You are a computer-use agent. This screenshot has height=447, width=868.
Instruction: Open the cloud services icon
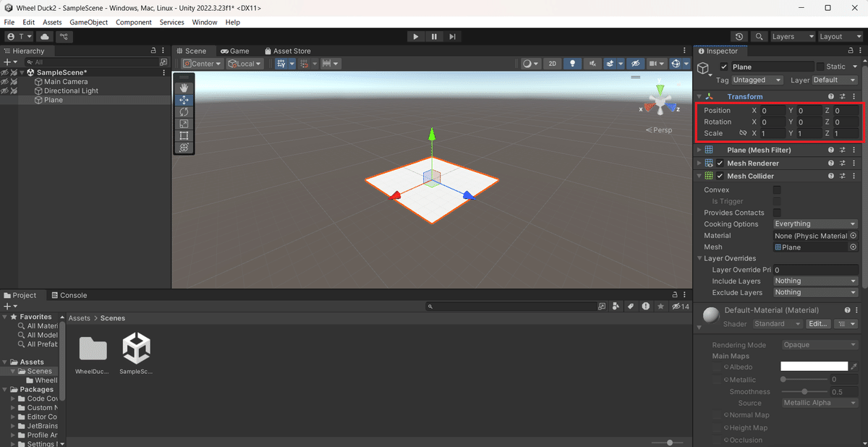tap(45, 36)
